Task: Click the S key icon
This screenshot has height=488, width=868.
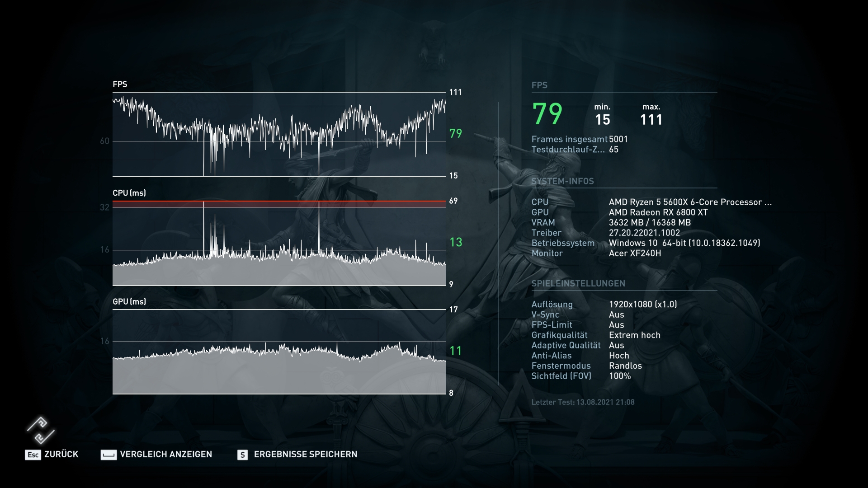Action: tap(242, 455)
